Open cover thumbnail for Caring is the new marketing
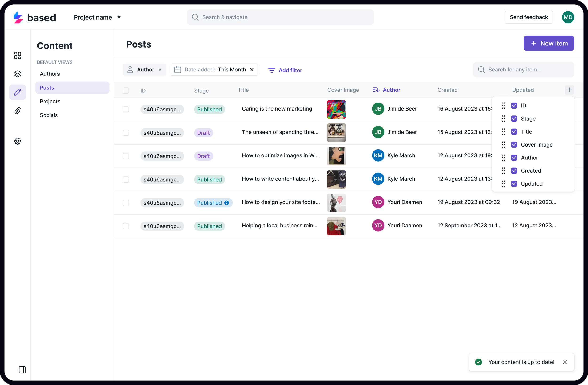This screenshot has width=588, height=385. point(336,109)
